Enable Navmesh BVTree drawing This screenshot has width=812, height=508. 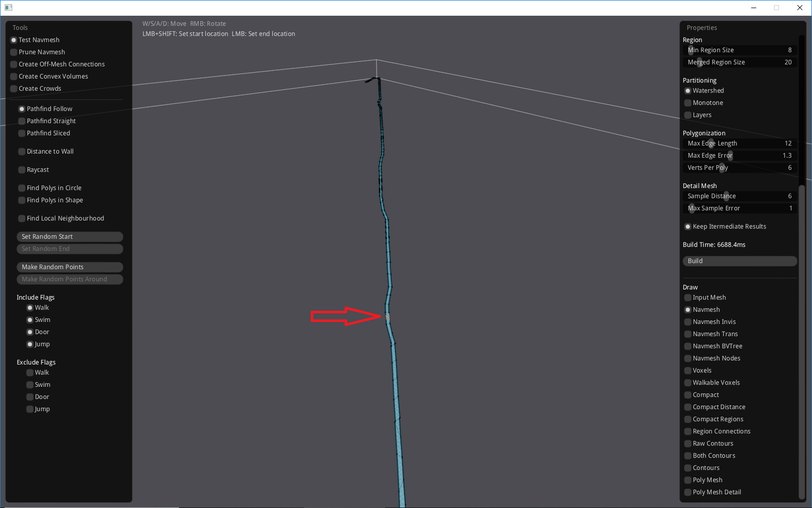(688, 346)
